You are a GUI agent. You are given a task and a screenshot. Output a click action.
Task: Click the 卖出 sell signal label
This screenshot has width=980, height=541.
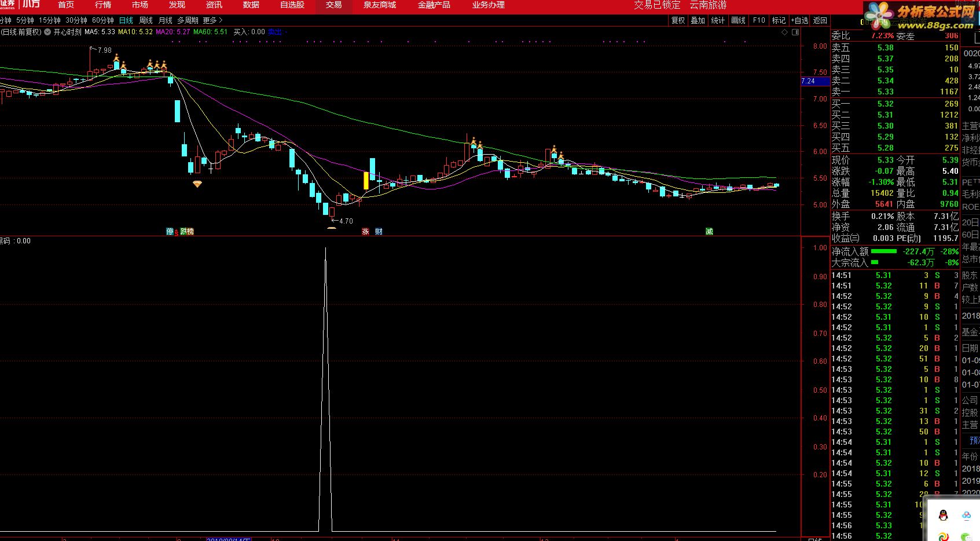click(275, 32)
